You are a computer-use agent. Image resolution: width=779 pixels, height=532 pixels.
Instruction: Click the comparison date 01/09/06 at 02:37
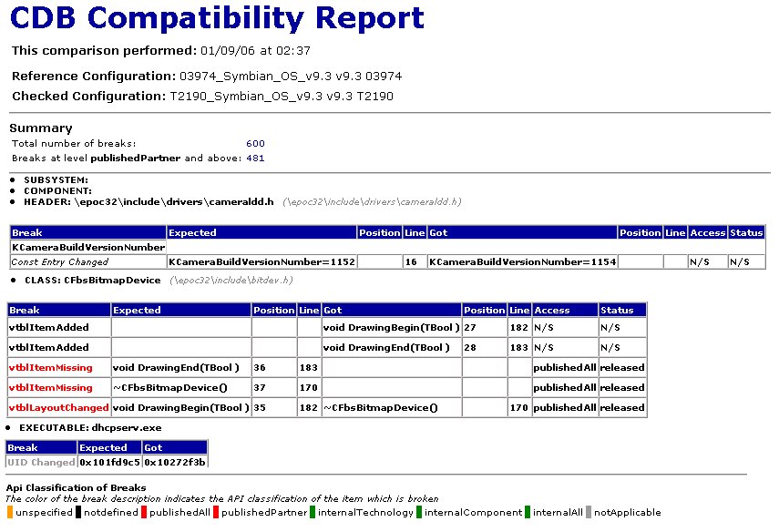tap(255, 51)
